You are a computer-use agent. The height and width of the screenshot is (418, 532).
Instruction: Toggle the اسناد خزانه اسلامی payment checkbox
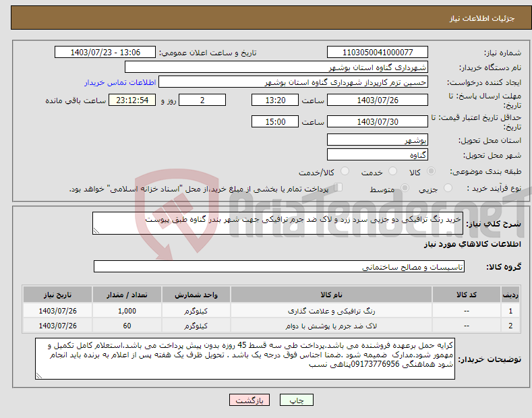338,187
